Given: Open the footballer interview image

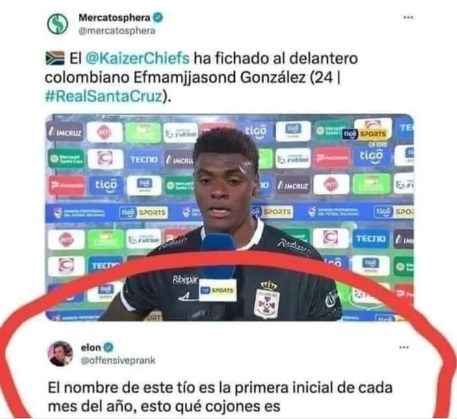Looking at the screenshot, I should 229,218.
